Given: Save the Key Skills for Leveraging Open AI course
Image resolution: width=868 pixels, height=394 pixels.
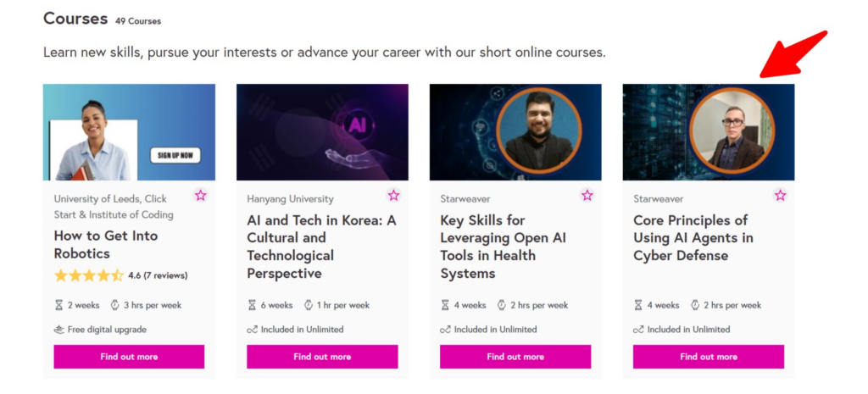Looking at the screenshot, I should [x=587, y=196].
